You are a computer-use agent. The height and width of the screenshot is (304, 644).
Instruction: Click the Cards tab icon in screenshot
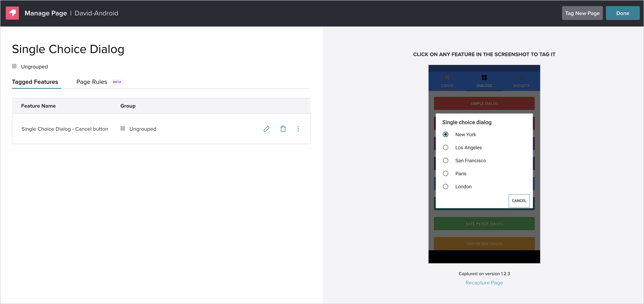tap(447, 78)
